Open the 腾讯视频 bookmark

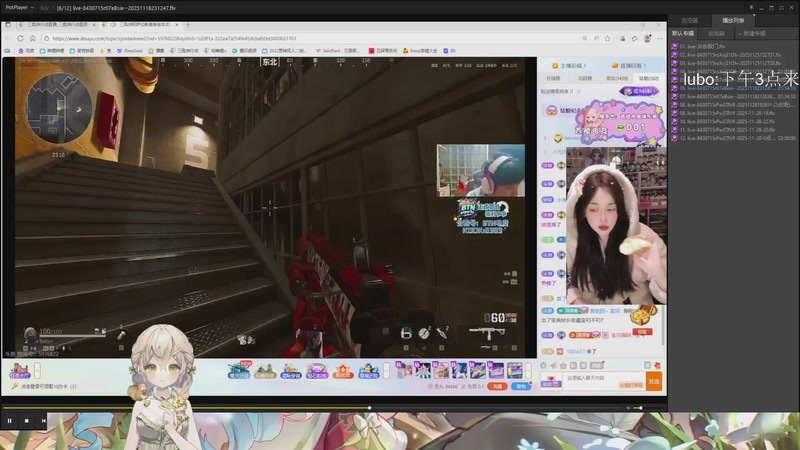pyautogui.click(x=244, y=51)
